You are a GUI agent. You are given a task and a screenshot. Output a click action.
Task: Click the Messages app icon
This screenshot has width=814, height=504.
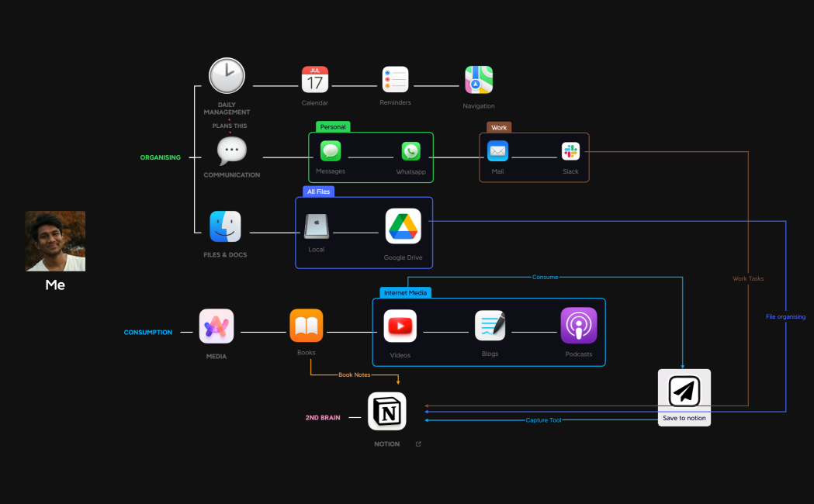(x=331, y=151)
